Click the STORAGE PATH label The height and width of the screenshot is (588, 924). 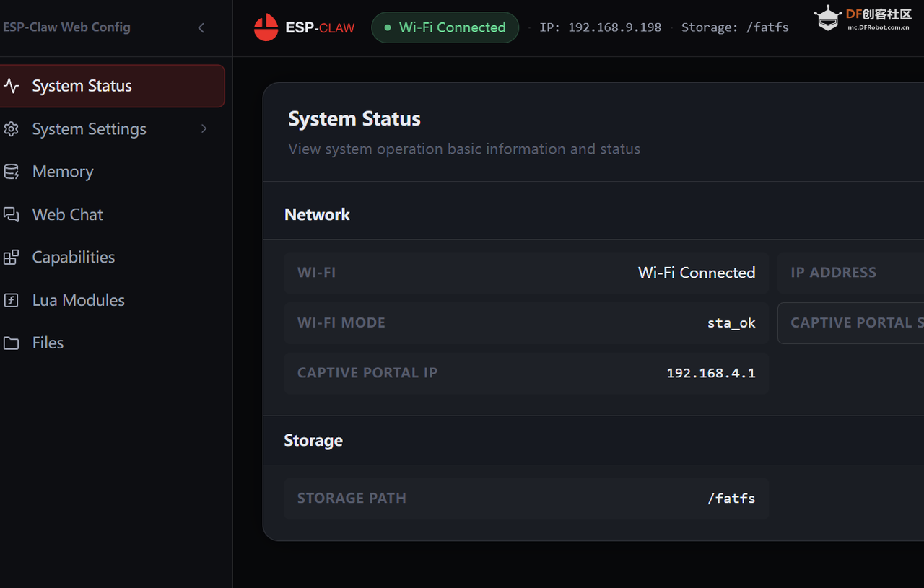coord(352,499)
